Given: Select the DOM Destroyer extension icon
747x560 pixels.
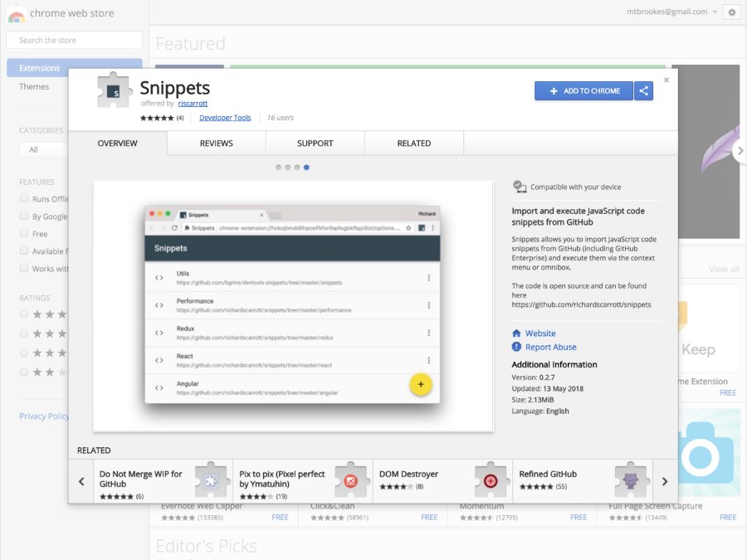Looking at the screenshot, I should 491,481.
